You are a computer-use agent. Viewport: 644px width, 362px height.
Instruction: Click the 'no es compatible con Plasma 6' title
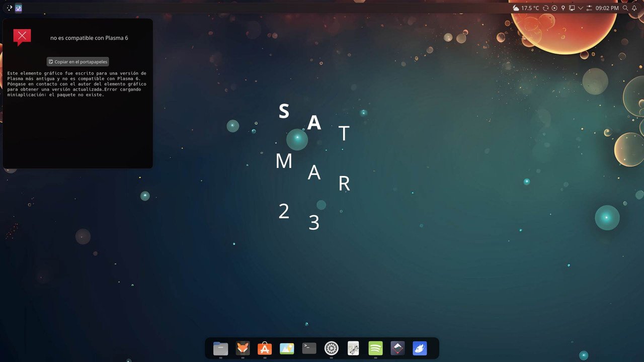89,38
